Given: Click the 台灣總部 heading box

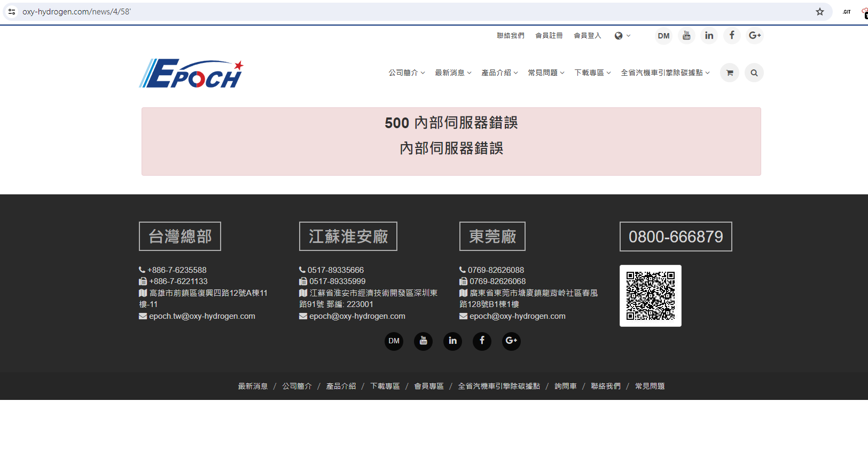Looking at the screenshot, I should click(180, 236).
